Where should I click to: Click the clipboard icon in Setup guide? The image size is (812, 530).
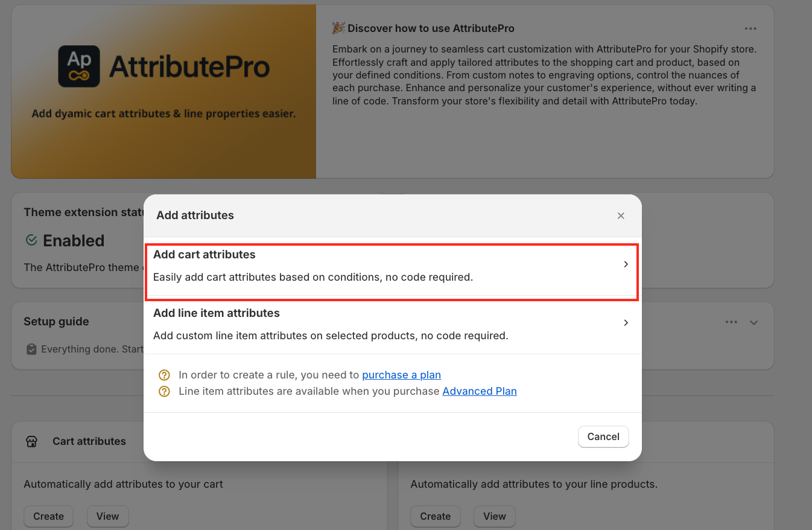[31, 349]
